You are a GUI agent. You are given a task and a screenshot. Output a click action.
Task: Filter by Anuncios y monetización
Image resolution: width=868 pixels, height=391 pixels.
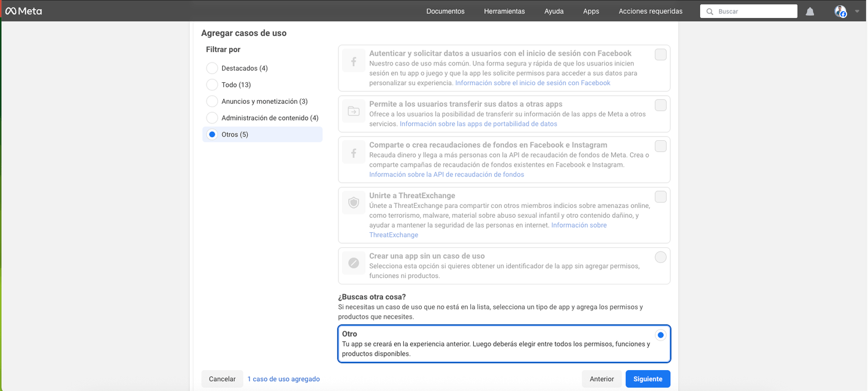coord(212,101)
